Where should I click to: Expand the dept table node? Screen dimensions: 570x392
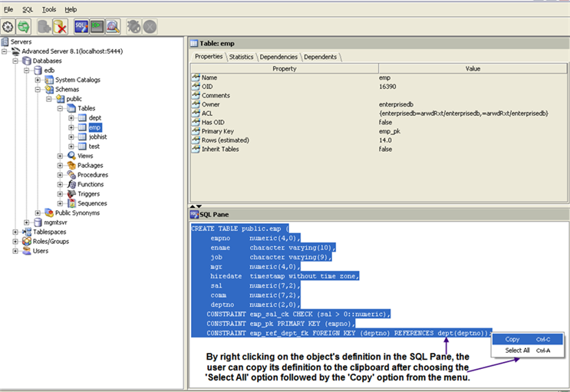[71, 117]
